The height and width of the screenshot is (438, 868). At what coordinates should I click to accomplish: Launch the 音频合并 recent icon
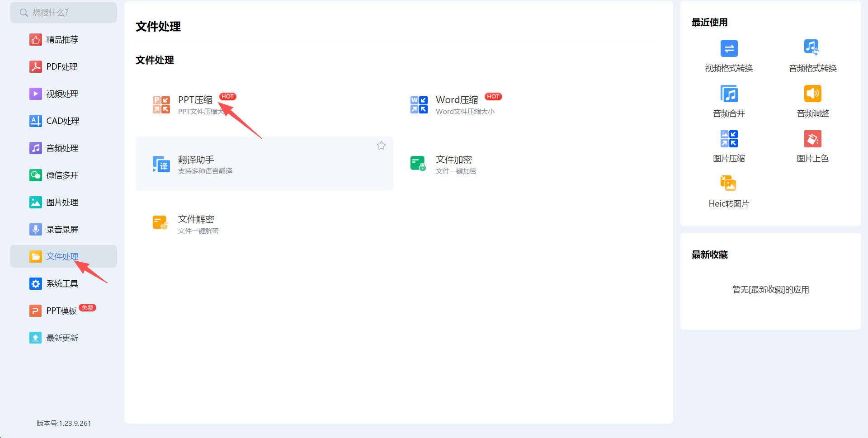(729, 94)
